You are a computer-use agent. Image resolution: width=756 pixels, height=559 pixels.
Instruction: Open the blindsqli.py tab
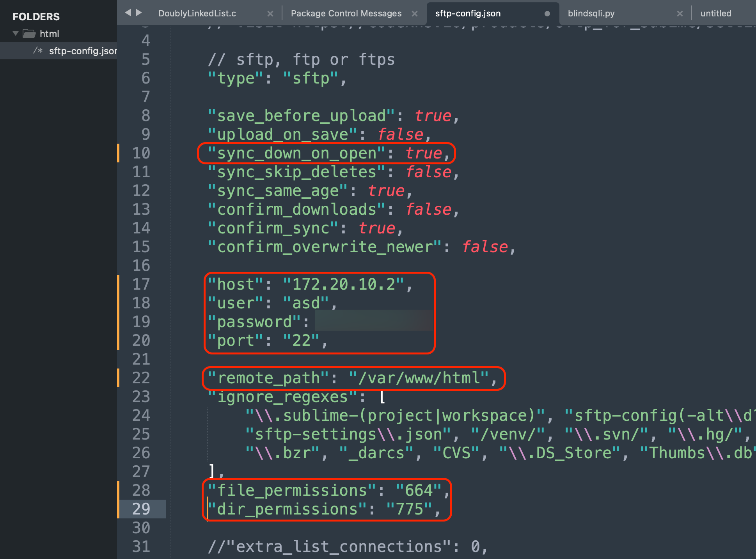pos(591,14)
